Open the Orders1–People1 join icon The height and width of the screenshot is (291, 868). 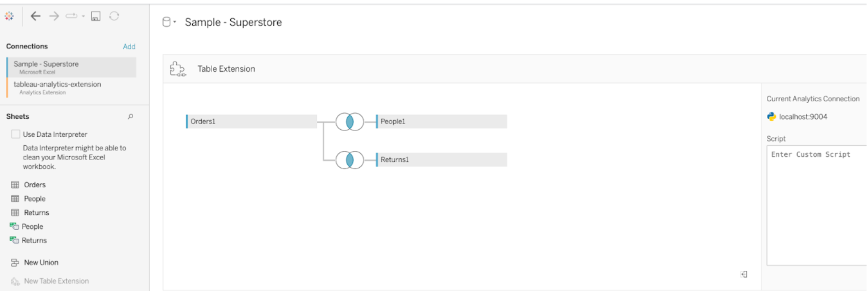click(x=350, y=122)
